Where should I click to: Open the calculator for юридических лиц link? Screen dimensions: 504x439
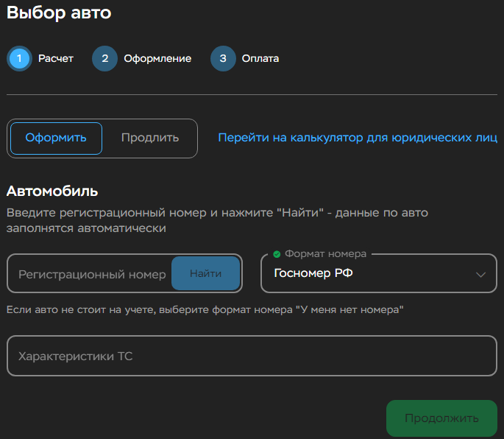[x=358, y=138]
